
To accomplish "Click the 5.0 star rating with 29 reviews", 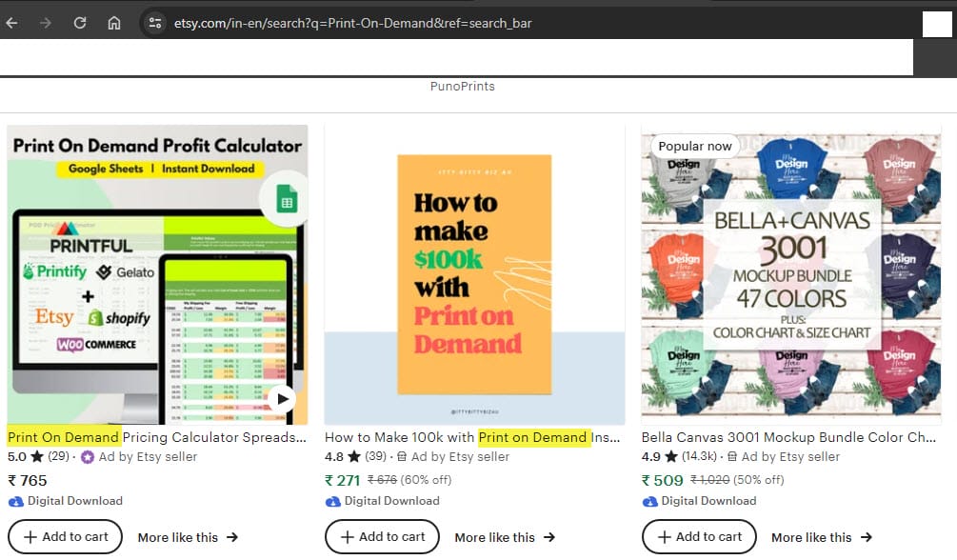I will 38,456.
